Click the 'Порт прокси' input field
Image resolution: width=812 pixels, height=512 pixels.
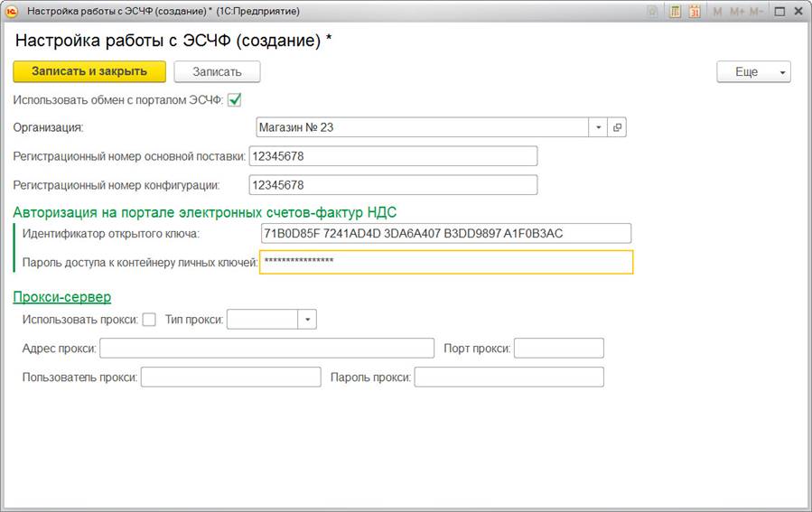(558, 349)
